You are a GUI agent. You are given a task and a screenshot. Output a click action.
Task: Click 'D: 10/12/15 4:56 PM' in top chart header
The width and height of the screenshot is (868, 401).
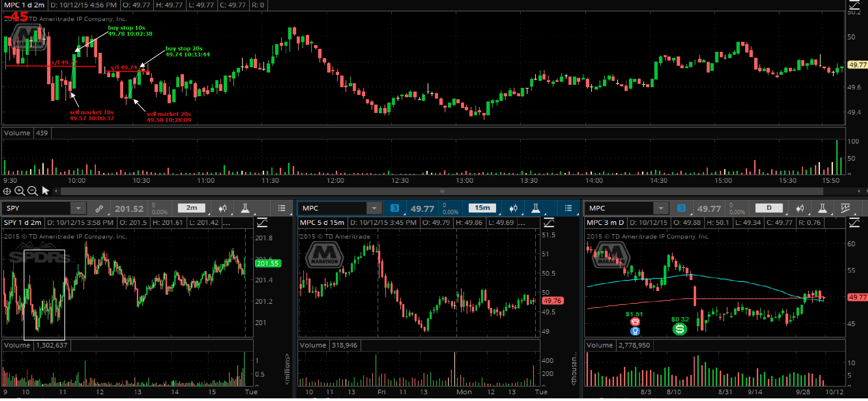pyautogui.click(x=83, y=5)
